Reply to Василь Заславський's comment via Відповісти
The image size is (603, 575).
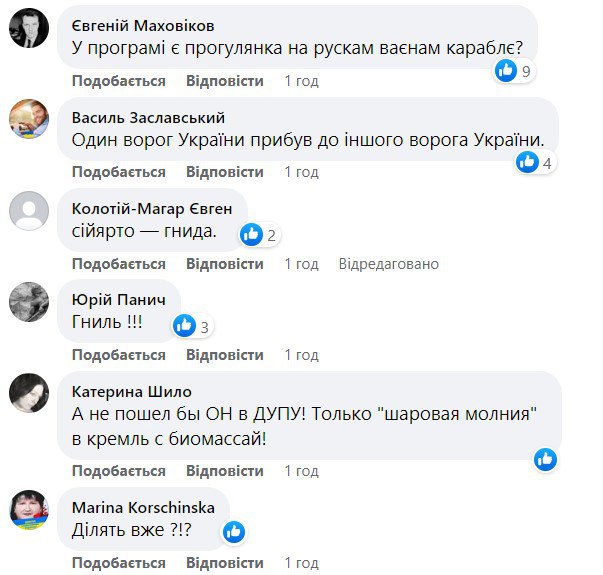(224, 172)
